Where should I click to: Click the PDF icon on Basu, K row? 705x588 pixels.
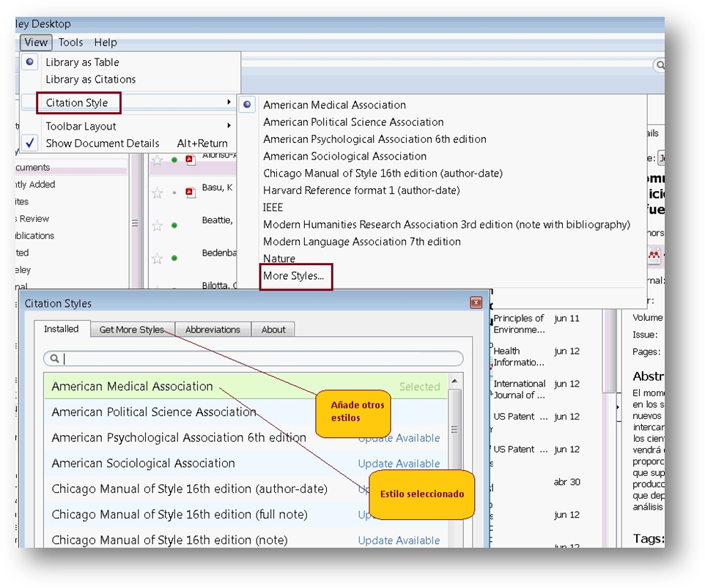pos(191,193)
